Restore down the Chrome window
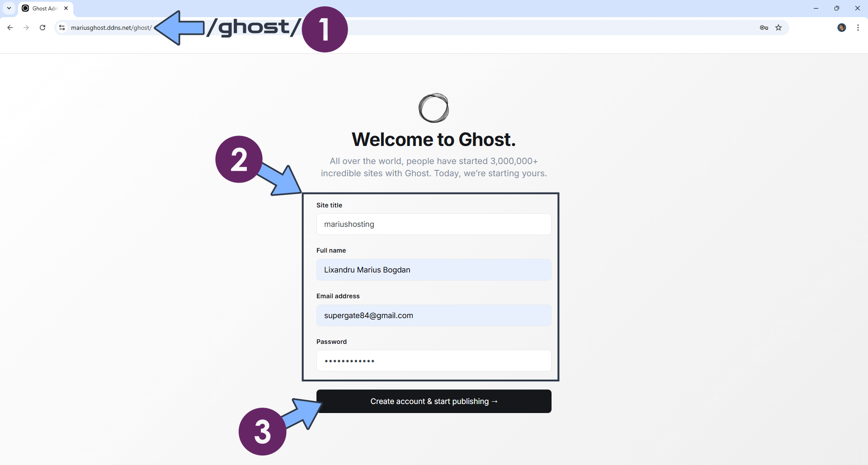This screenshot has height=465, width=868. (x=837, y=8)
